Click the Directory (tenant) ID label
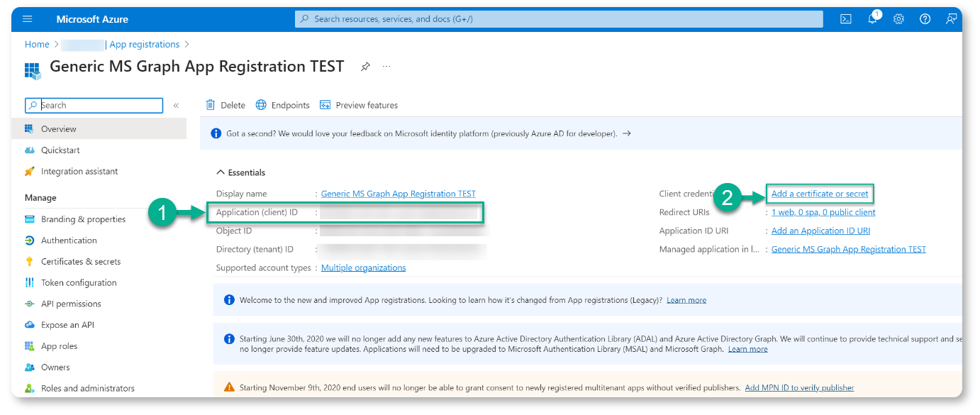This screenshot has width=980, height=415. 255,249
